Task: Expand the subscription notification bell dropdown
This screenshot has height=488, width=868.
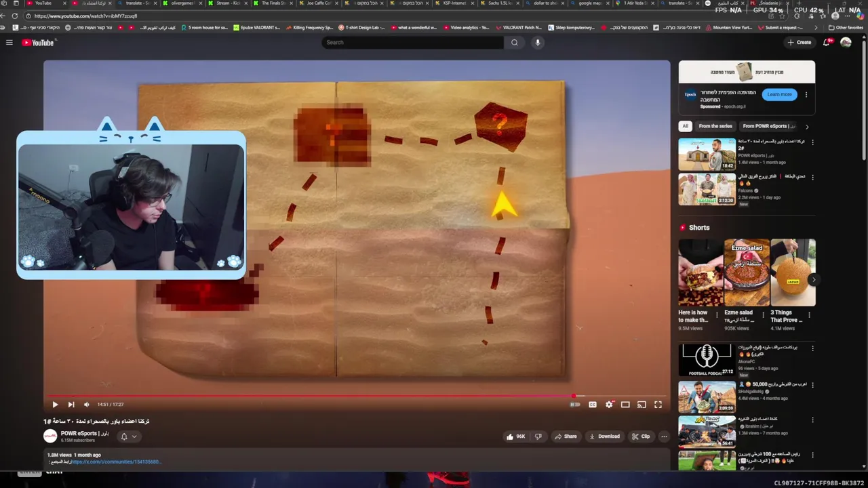Action: point(129,436)
